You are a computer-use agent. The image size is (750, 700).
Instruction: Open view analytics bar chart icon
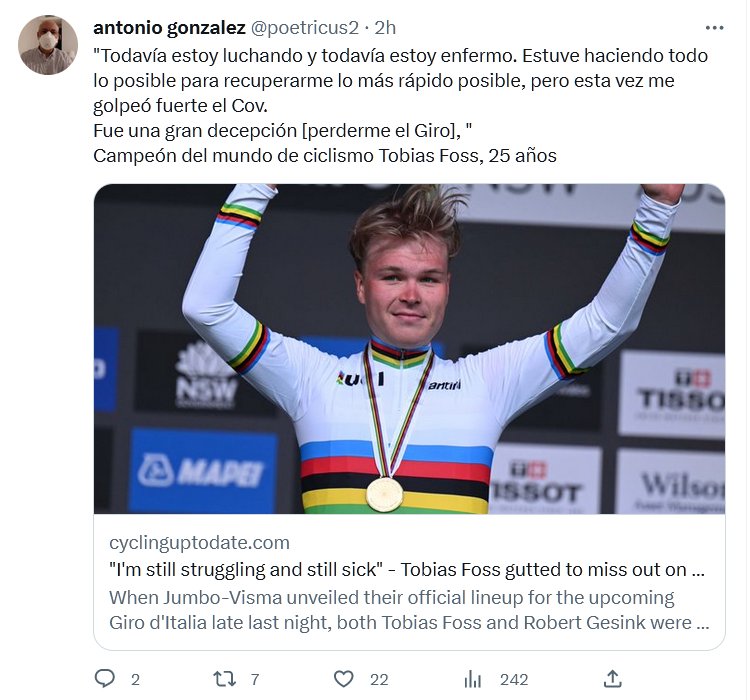(x=473, y=679)
